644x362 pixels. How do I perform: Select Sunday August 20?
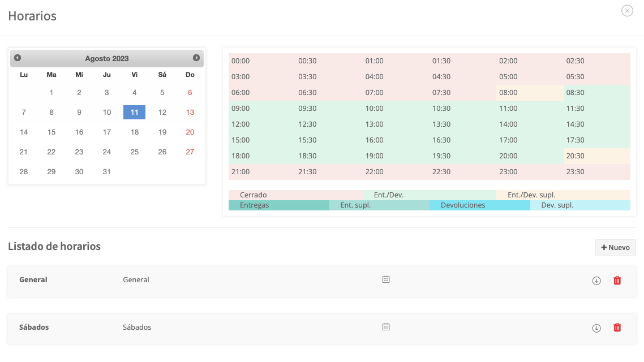pos(190,132)
